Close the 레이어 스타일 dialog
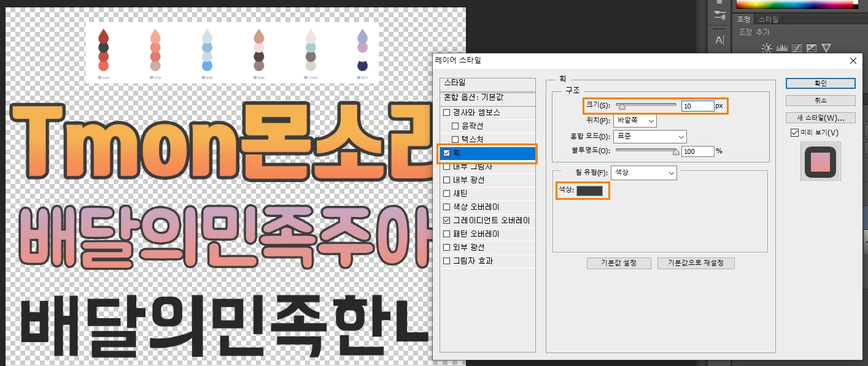 click(x=853, y=61)
